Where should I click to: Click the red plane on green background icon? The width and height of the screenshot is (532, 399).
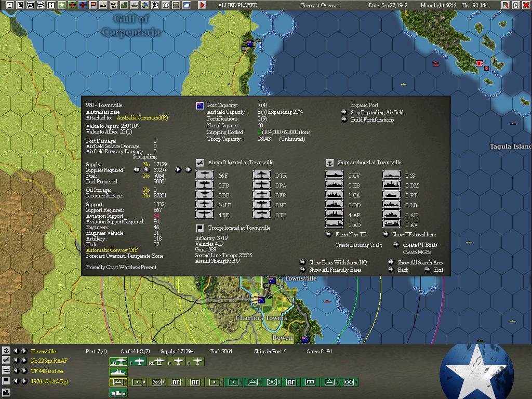[x=72, y=5]
